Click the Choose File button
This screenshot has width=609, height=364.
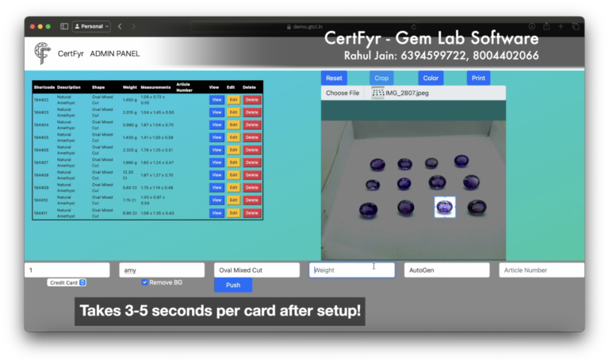pos(343,93)
